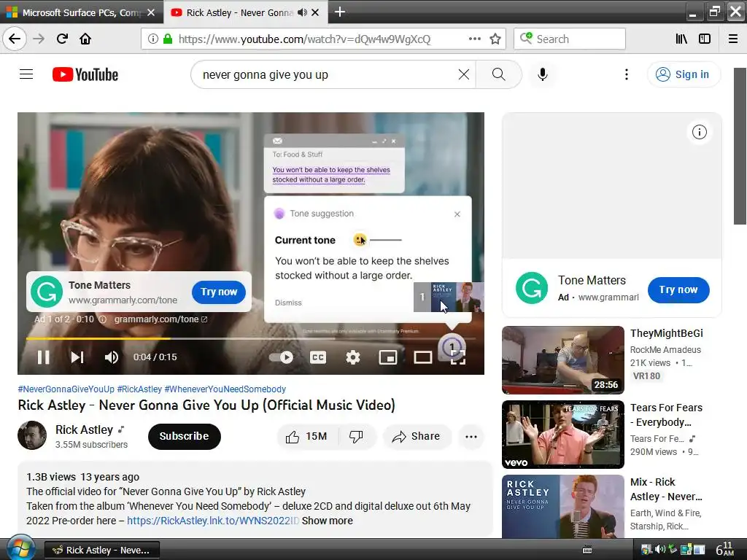Dislike the video with thumbs down

356,436
